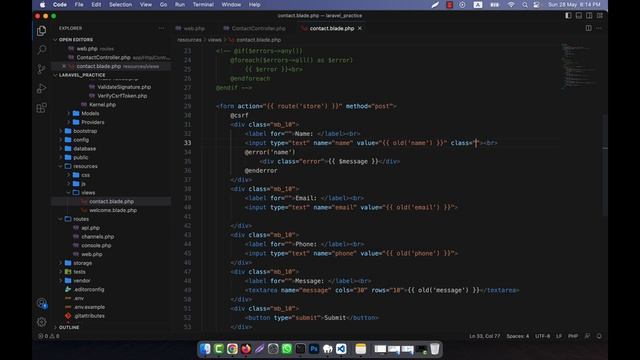Click the editor vertical scrollbar
The width and height of the screenshot is (640, 360).
point(605,165)
